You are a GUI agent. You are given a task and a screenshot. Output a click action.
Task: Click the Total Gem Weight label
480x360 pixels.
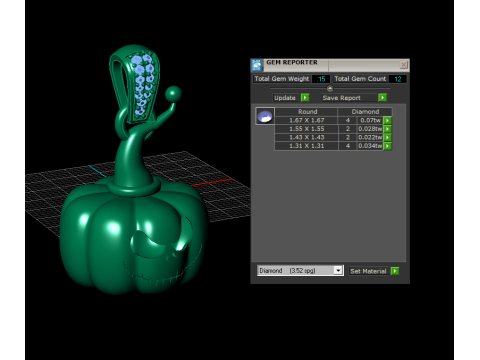282,79
